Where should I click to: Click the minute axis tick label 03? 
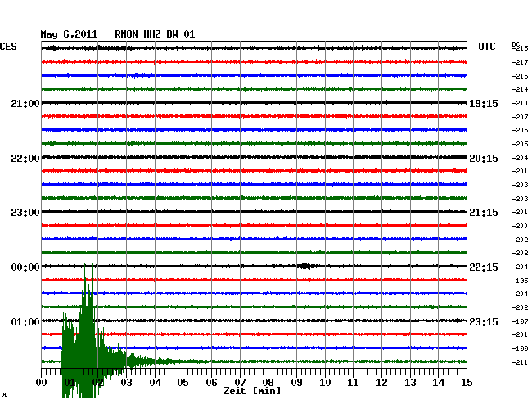(126, 383)
